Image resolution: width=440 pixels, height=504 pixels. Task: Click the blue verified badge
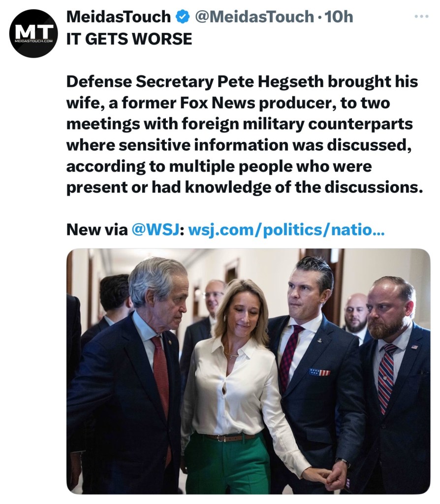(183, 17)
